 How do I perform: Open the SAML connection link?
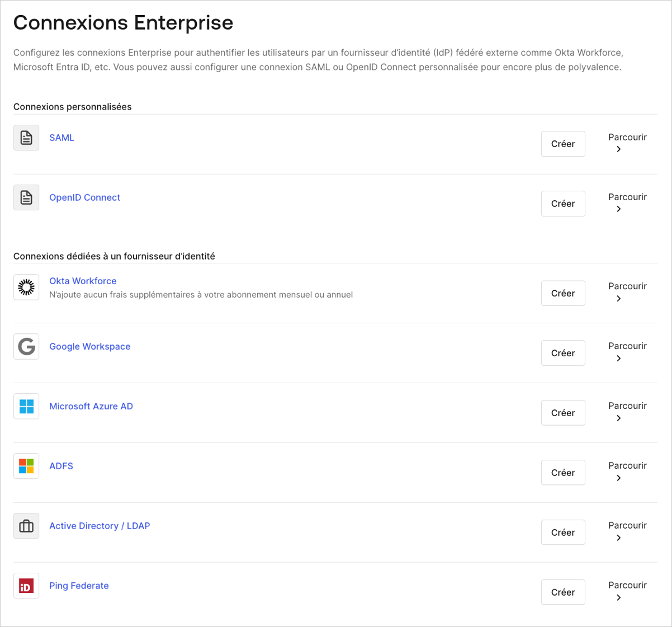[x=61, y=138]
